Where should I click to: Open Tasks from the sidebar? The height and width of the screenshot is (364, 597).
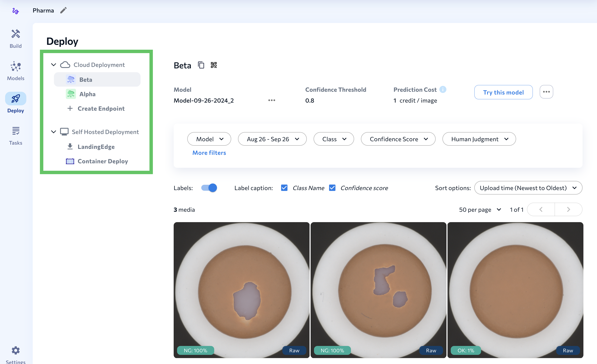pyautogui.click(x=15, y=135)
